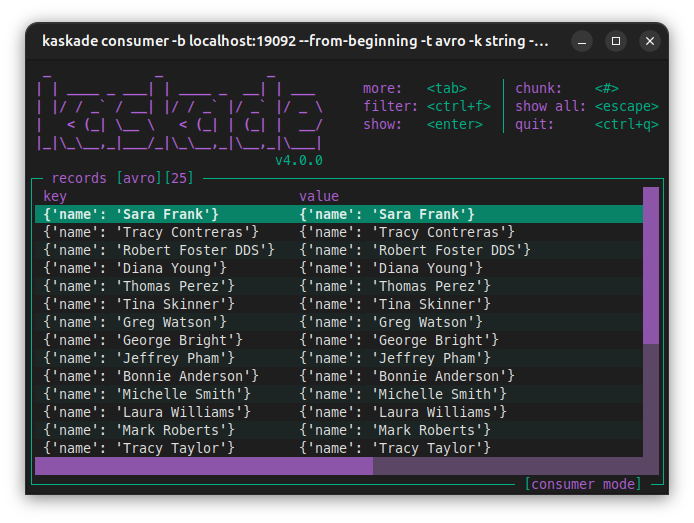Click the 'Tracy Contreras' value cell

click(407, 232)
